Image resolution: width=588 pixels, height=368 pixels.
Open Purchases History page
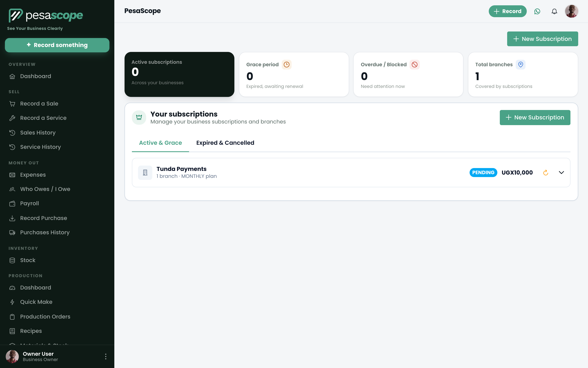57,232
